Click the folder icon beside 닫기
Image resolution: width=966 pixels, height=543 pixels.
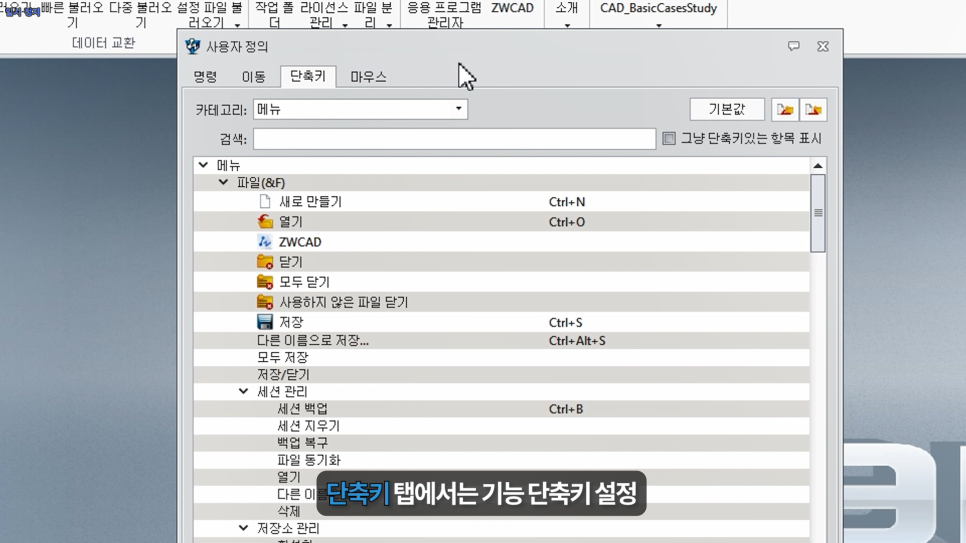click(x=265, y=262)
